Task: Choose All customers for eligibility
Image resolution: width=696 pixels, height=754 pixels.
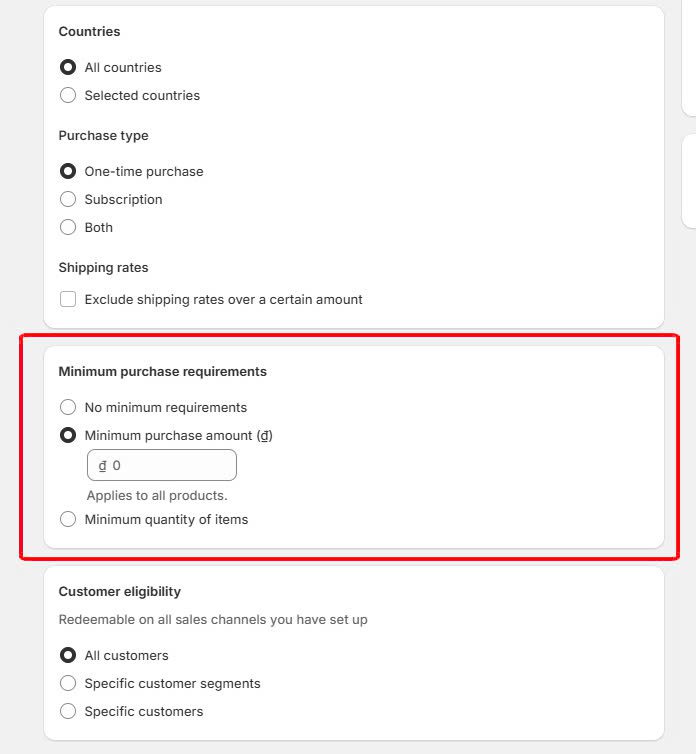Action: coord(68,655)
